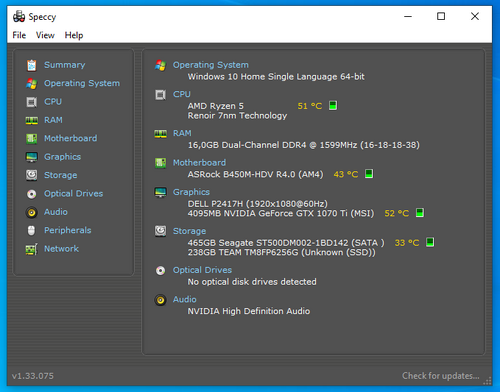Viewport: 500px width, 392px height.
Task: Select the Audio speaker icon in sidebar
Action: click(x=32, y=212)
